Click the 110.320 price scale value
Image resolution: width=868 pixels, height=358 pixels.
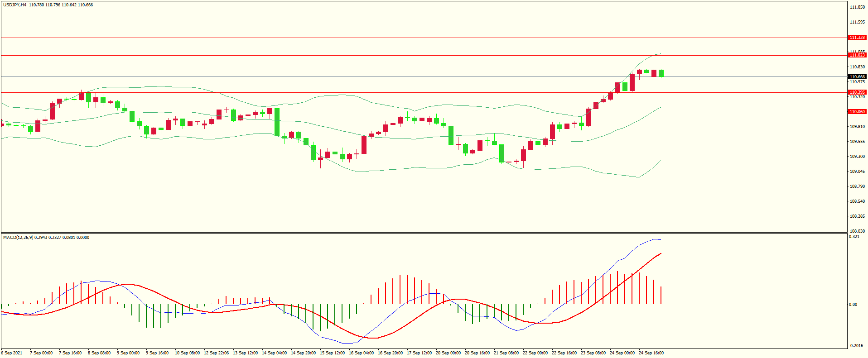click(x=857, y=97)
